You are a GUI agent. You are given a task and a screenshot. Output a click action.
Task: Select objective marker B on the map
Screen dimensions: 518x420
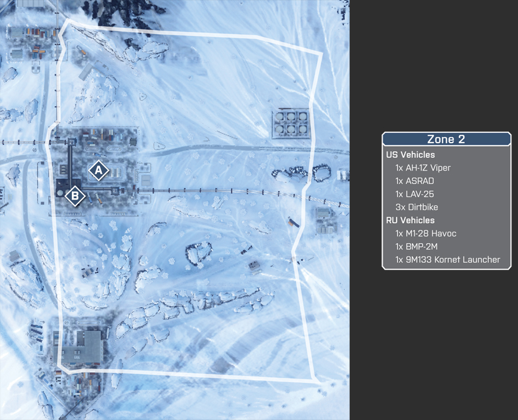[75, 196]
